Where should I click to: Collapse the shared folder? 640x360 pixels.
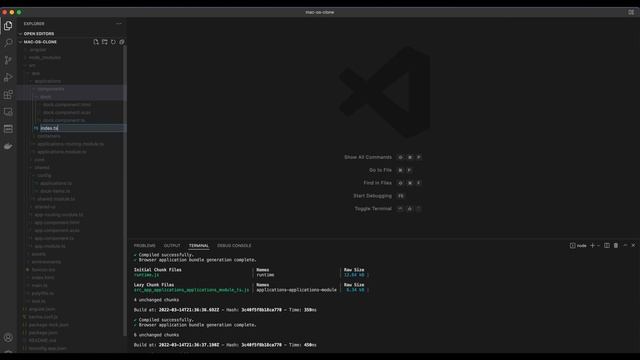click(x=42, y=167)
